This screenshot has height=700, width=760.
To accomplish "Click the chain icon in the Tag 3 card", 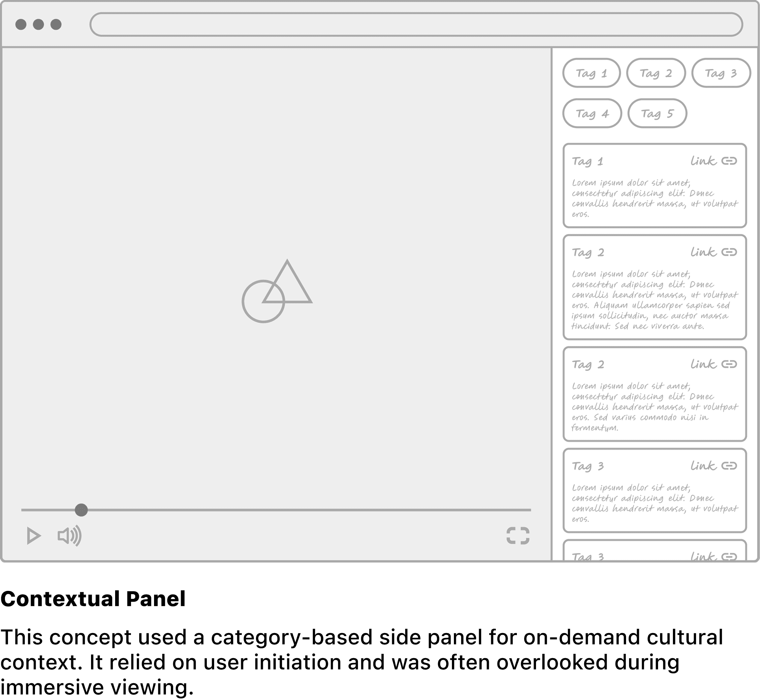I will [729, 466].
